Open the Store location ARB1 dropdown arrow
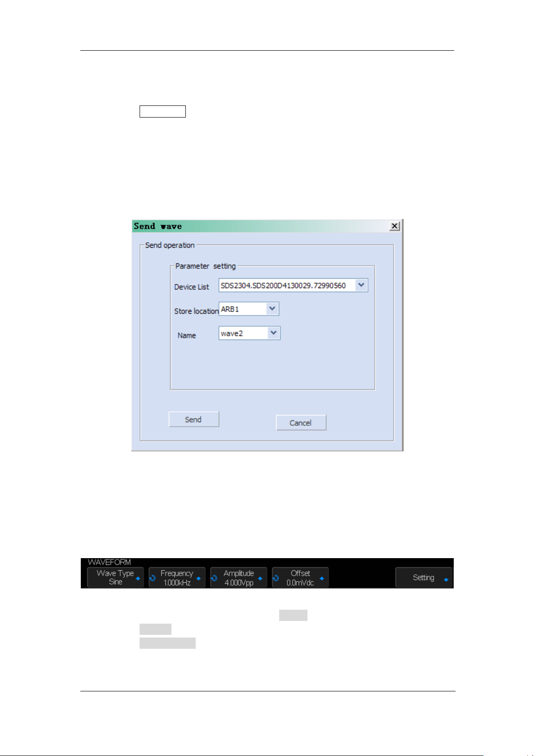Viewport: 535px width, 756px height. click(x=272, y=309)
